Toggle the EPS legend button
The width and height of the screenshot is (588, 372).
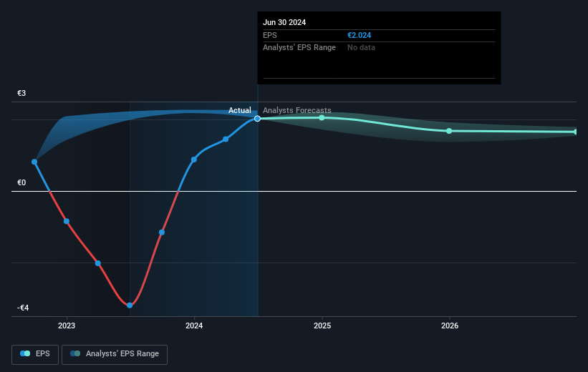coord(35,354)
